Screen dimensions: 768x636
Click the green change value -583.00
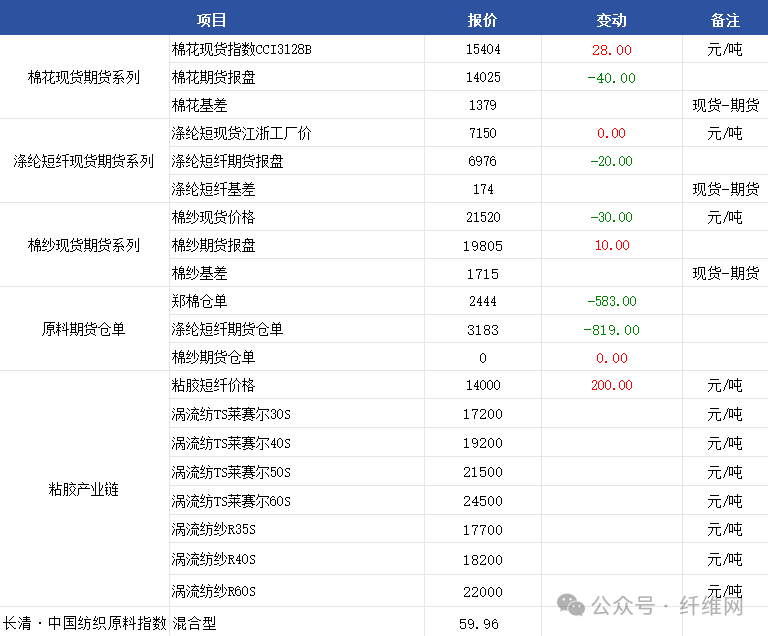point(612,301)
